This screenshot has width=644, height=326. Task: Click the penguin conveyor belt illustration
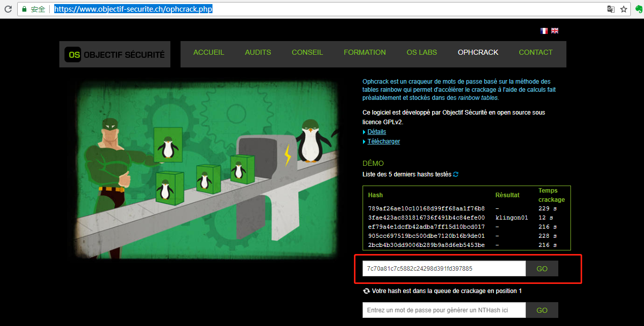[x=208, y=169]
